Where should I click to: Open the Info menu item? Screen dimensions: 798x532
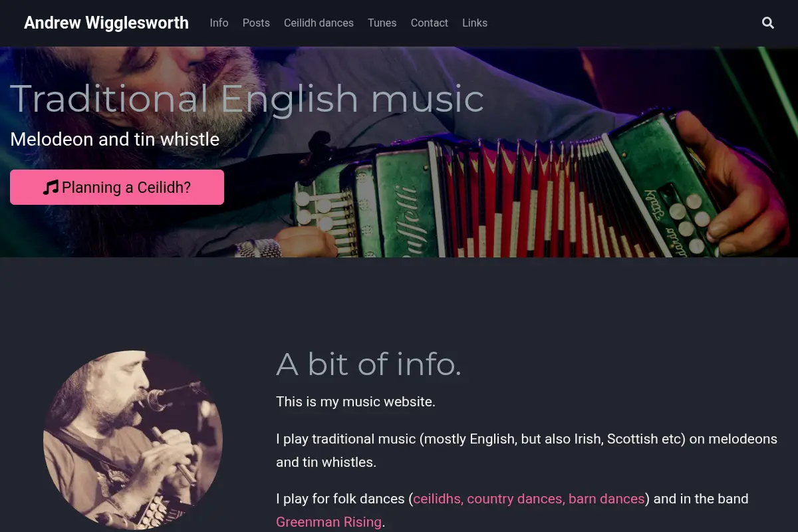point(219,23)
